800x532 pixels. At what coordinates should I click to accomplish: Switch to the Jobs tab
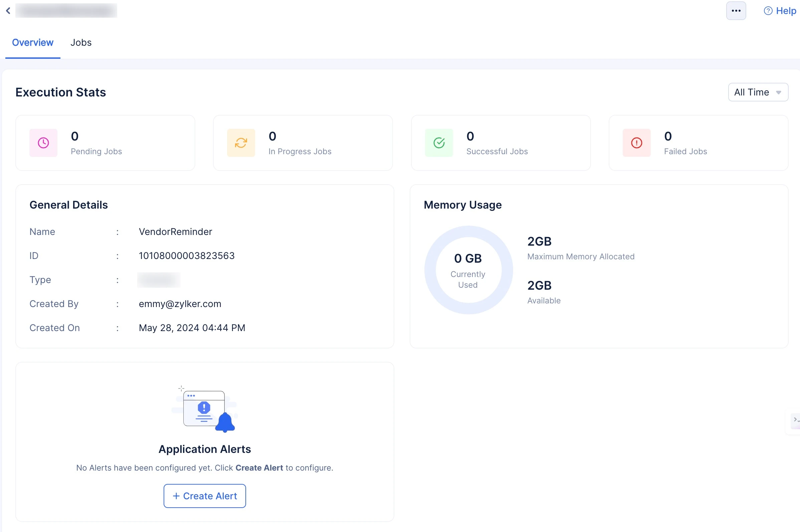[81, 42]
